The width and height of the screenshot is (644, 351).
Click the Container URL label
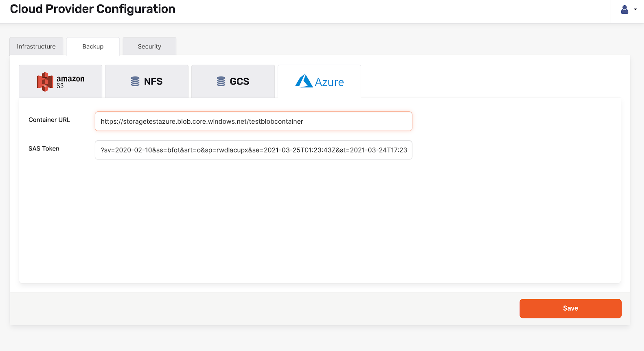pyautogui.click(x=49, y=120)
